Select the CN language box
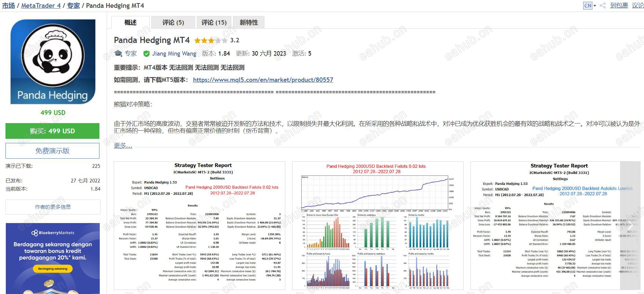This screenshot has width=644, height=294. click(x=588, y=5)
